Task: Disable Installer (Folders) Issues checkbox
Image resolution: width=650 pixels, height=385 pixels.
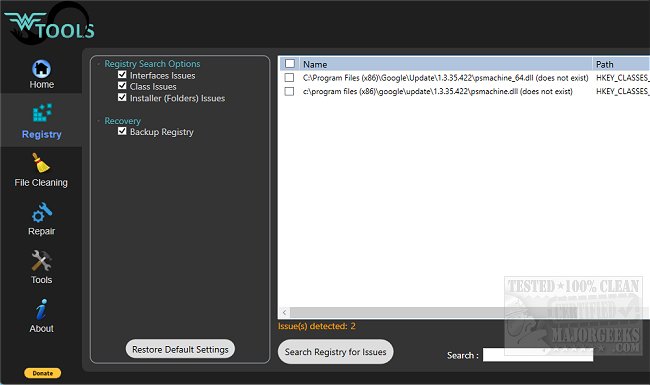Action: (x=122, y=97)
